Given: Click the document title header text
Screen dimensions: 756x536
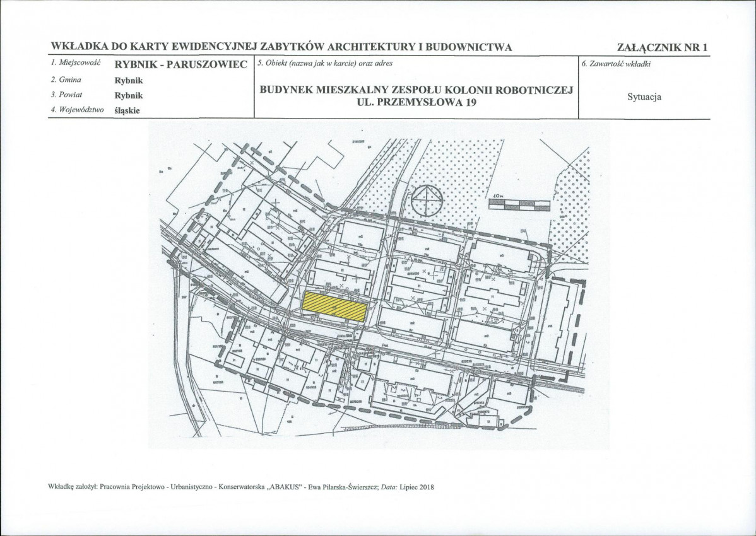Looking at the screenshot, I should tap(281, 47).
